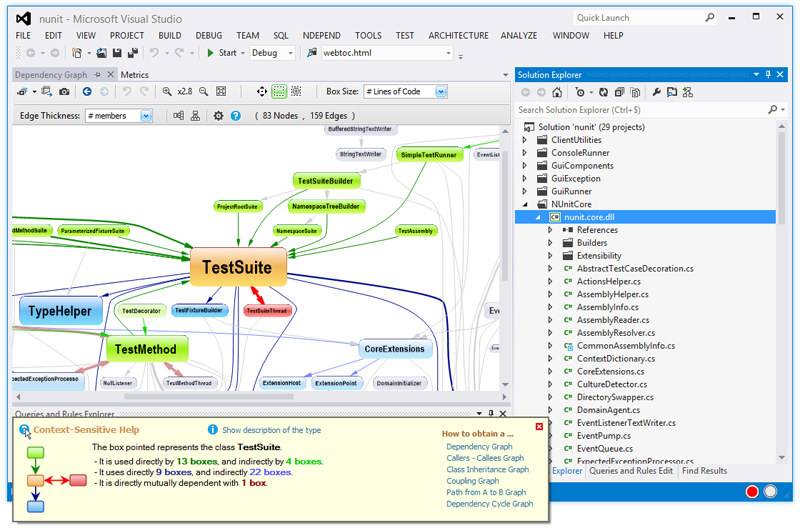Open the Coupling Graph link
This screenshot has width=800, height=528.
click(472, 481)
